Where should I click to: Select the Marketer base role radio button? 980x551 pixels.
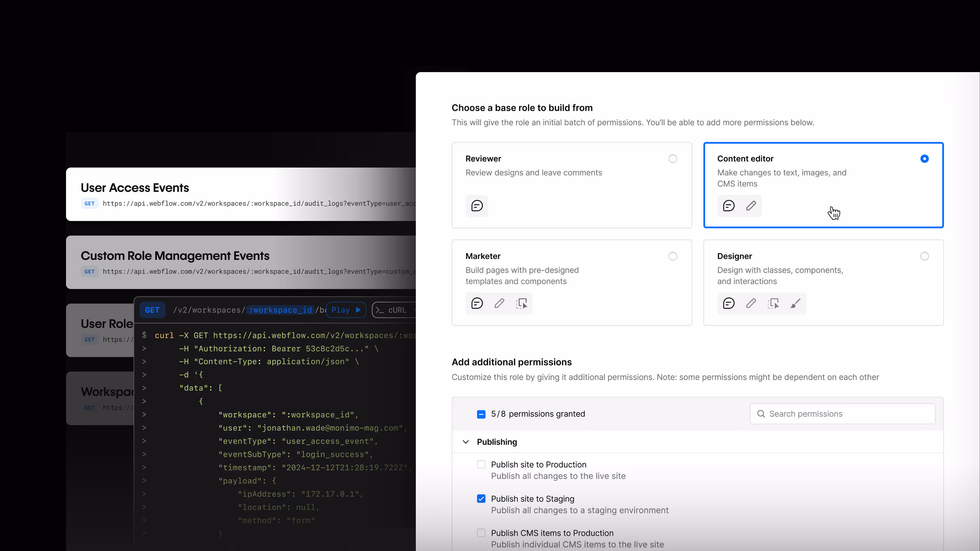673,256
